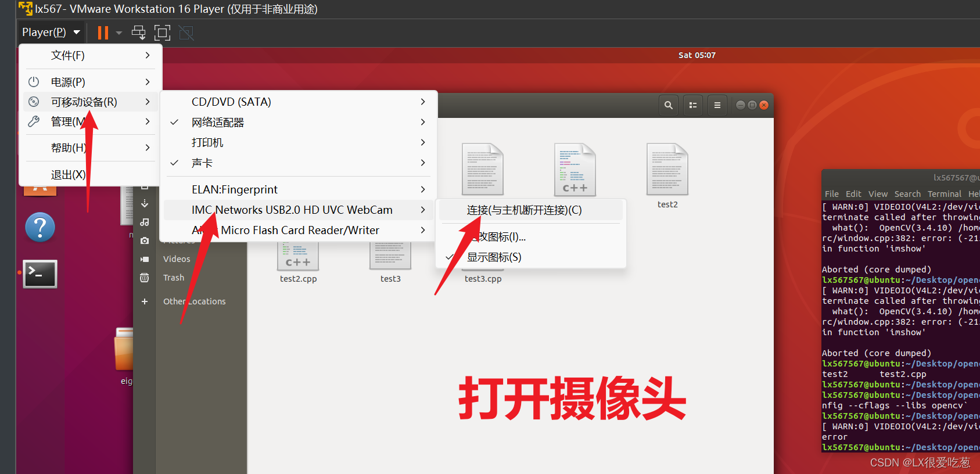The image size is (980, 474).
Task: Open the 电源(P) menu item
Action: (x=91, y=82)
